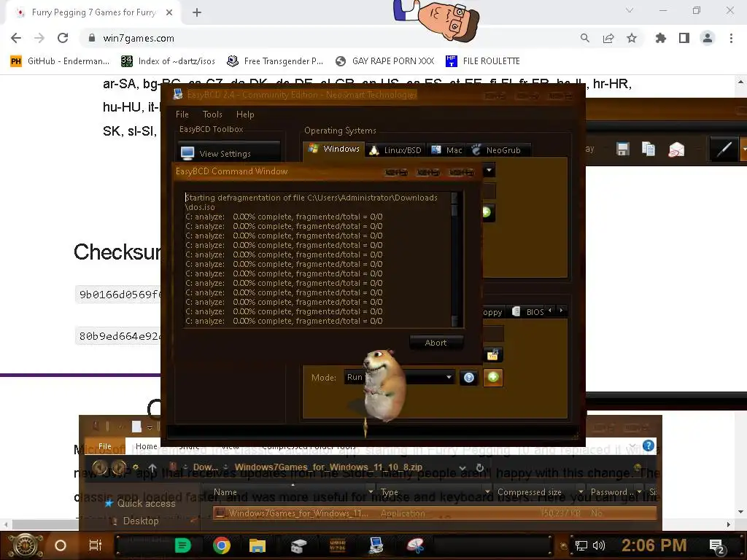
Task: Open the Chrome profile avatar
Action: click(708, 38)
